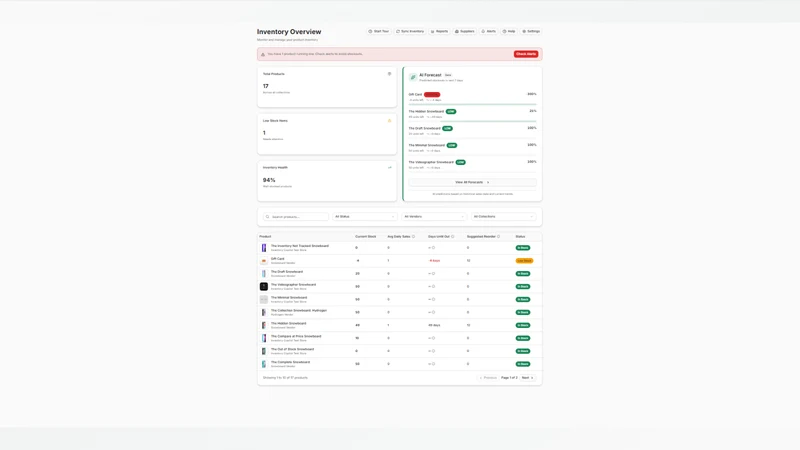The image size is (800, 450).
Task: Click the Previous page button
Action: pyautogui.click(x=488, y=378)
